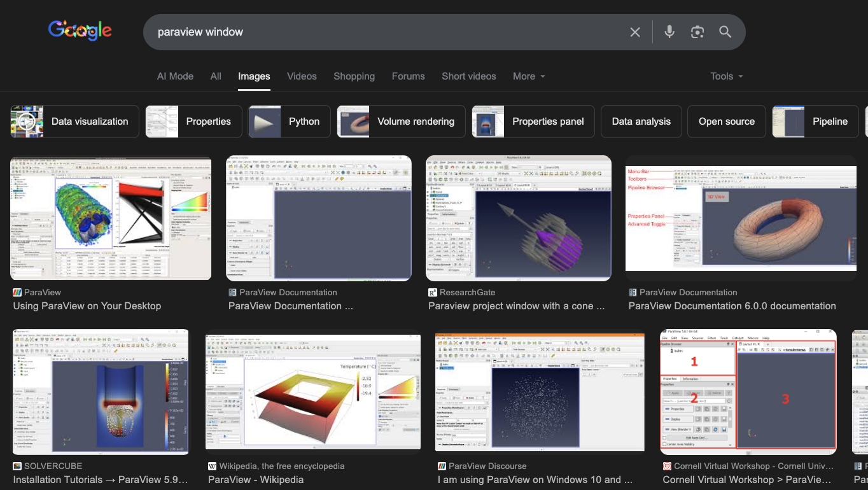The width and height of the screenshot is (868, 490).
Task: Open the Short videos tab
Action: pyautogui.click(x=469, y=76)
